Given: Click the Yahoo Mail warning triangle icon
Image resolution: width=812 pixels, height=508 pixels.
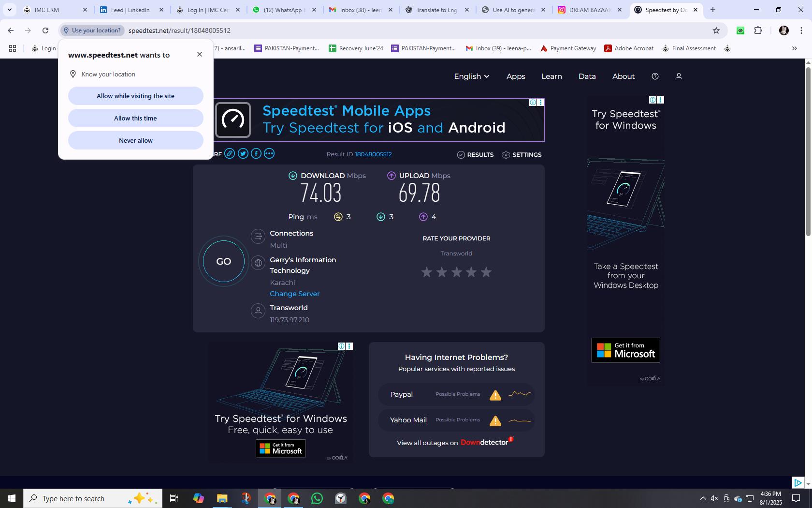Looking at the screenshot, I should click(x=495, y=421).
